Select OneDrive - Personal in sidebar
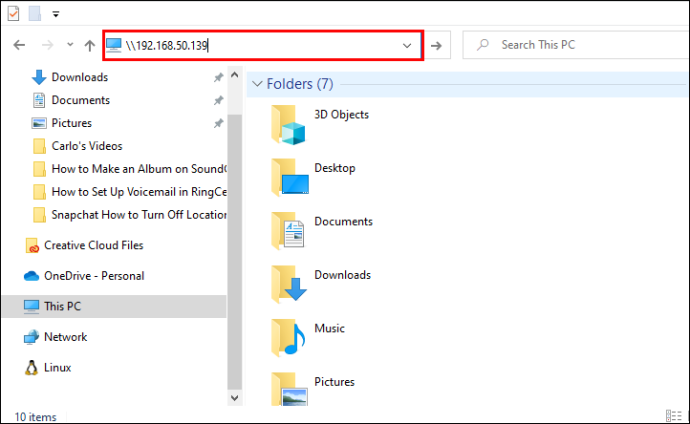 pyautogui.click(x=84, y=276)
